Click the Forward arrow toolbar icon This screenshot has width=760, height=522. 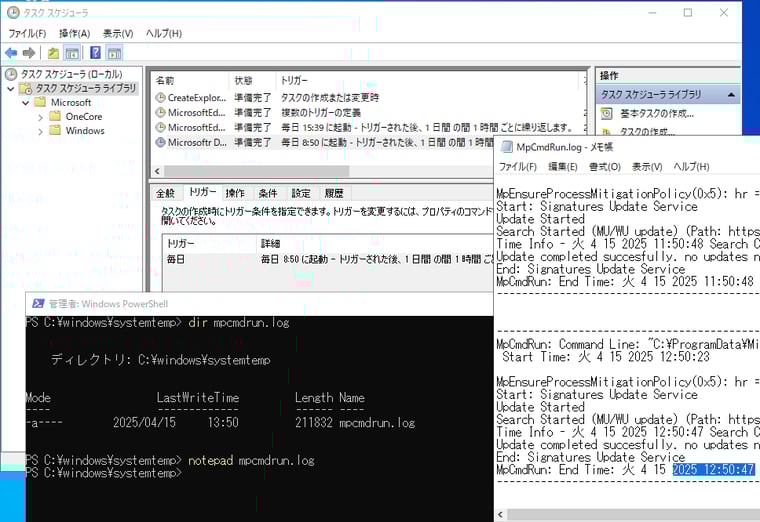pyautogui.click(x=29, y=53)
